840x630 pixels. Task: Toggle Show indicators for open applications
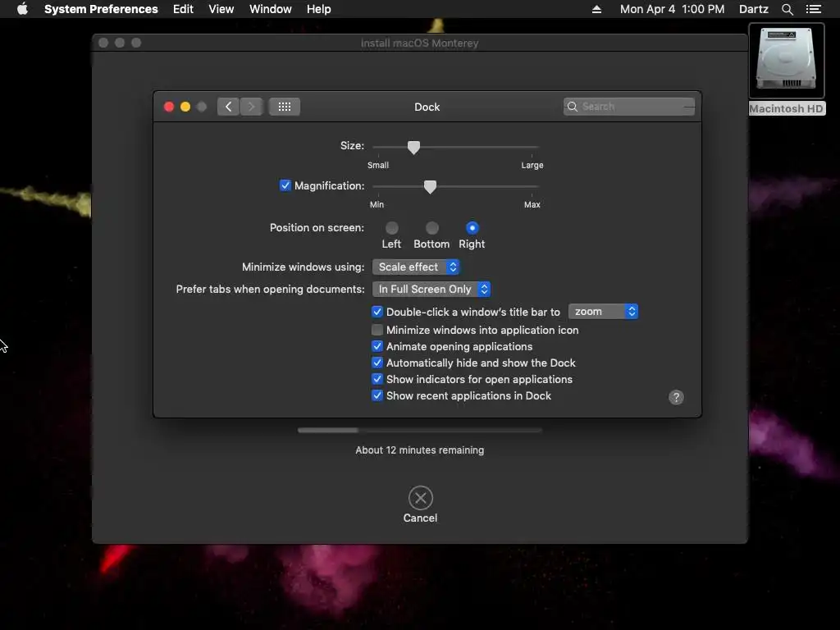[x=377, y=379]
